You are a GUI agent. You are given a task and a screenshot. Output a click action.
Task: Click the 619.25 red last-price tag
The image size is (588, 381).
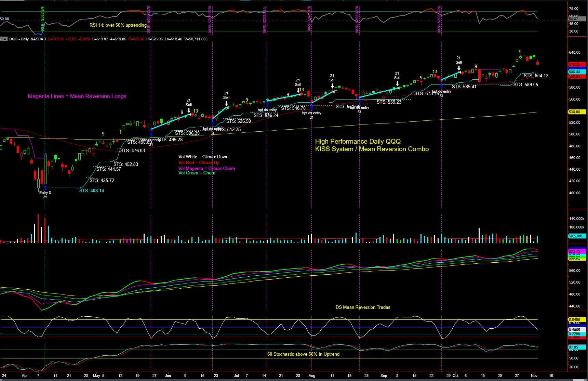tap(576, 64)
